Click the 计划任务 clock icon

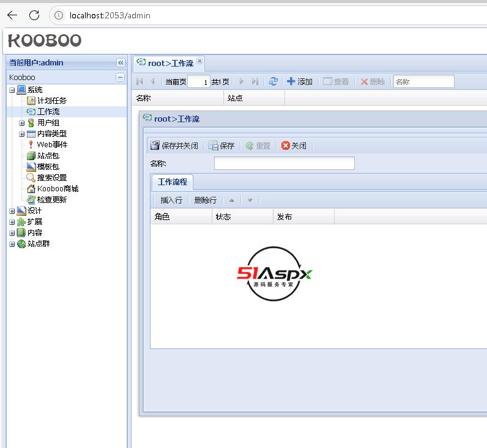(x=31, y=100)
